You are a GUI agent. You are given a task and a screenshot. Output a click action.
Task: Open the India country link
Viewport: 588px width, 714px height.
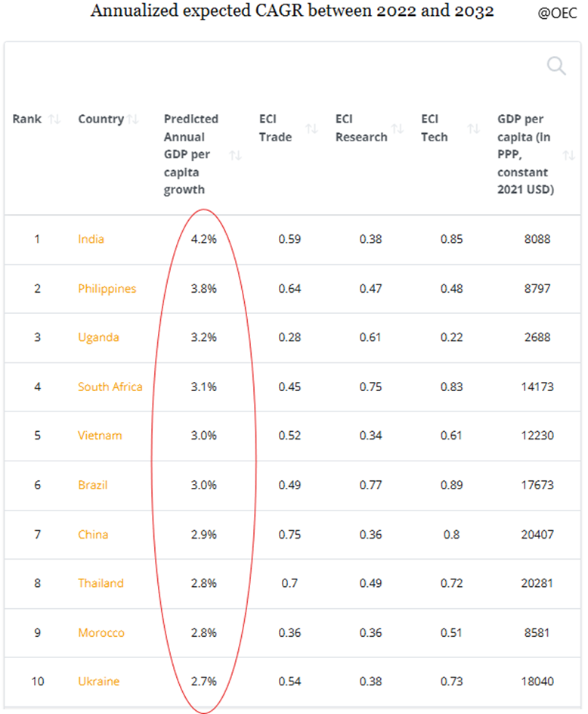click(91, 239)
